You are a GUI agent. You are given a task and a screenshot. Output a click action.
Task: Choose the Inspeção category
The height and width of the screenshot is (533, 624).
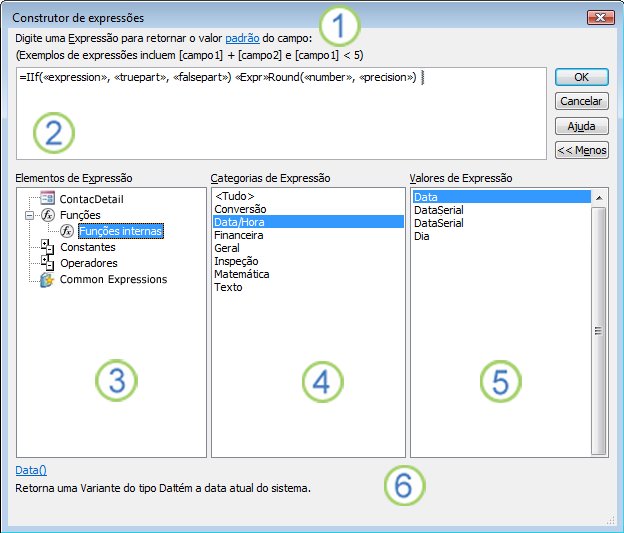[x=308, y=261]
